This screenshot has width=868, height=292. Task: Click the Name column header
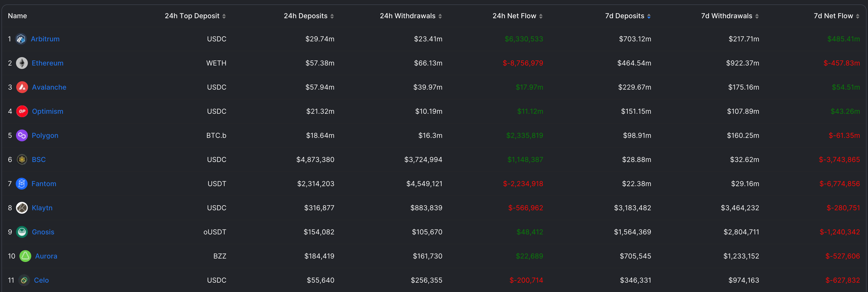[17, 16]
